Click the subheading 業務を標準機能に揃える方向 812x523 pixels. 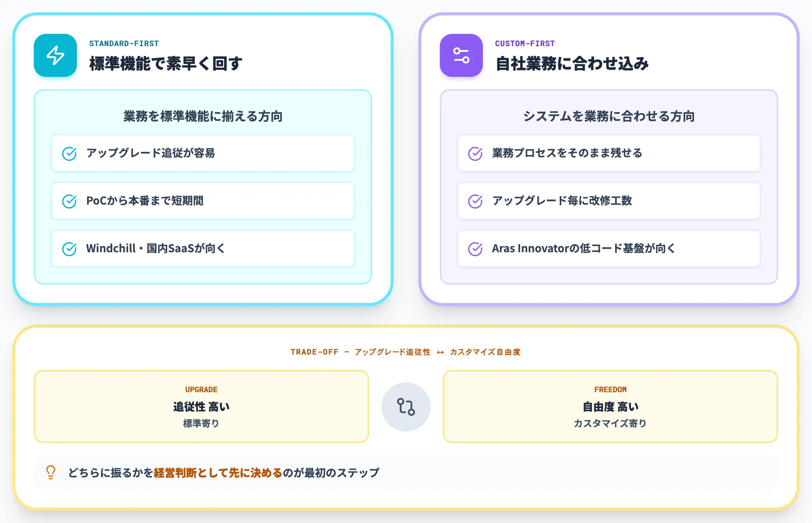[203, 116]
